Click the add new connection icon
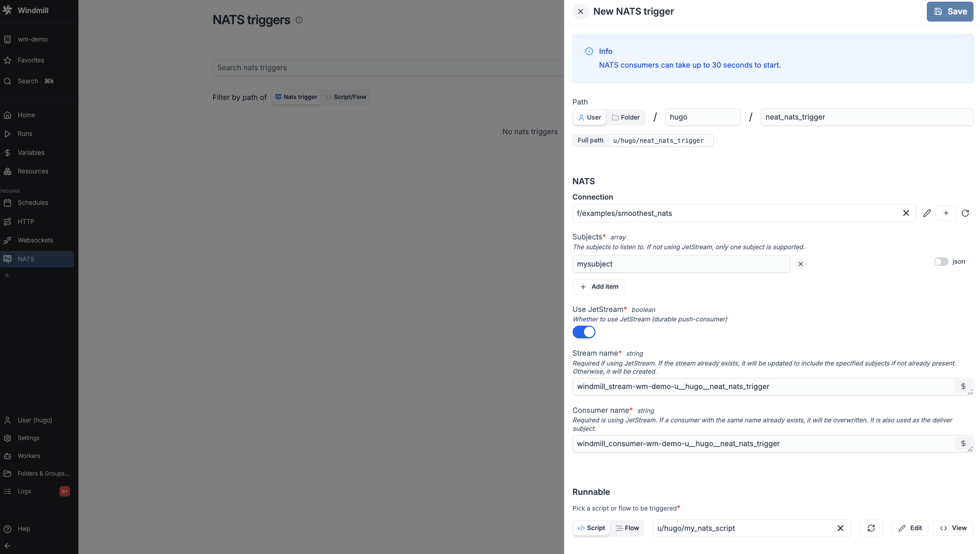Viewport: 980px width, 554px height. coord(946,213)
